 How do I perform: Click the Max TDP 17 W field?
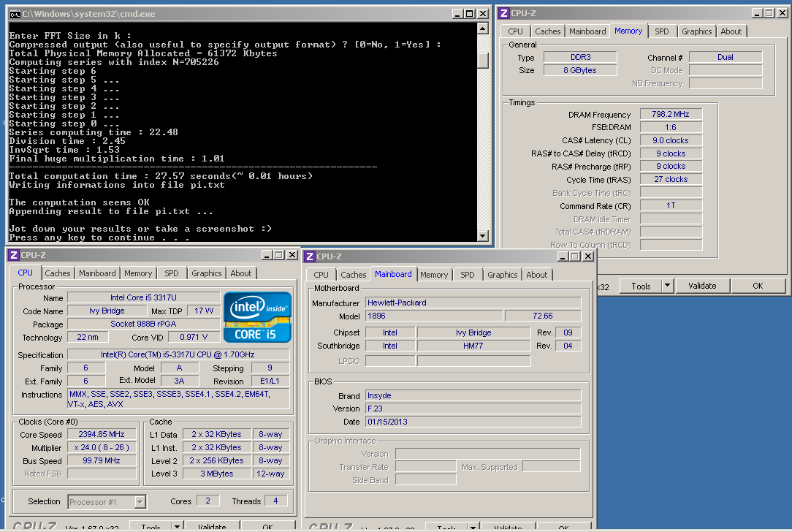point(204,311)
